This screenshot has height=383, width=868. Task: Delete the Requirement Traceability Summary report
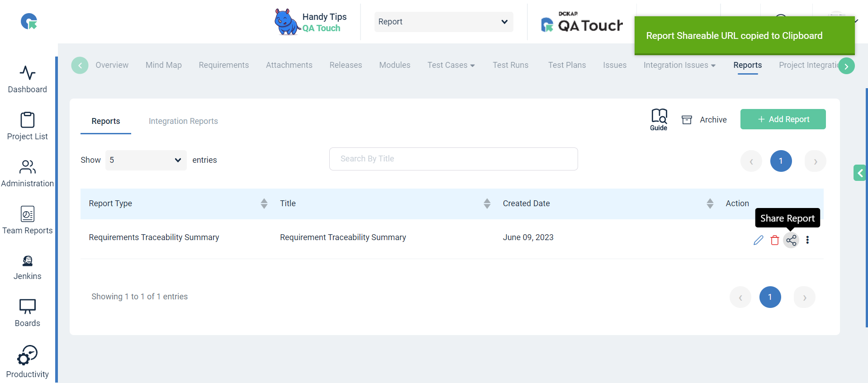(775, 240)
